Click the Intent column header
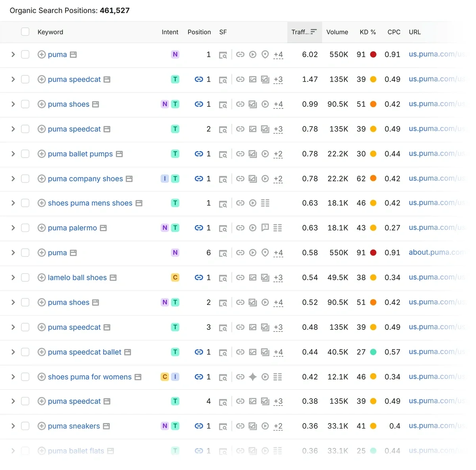The height and width of the screenshot is (470, 476). 170,32
